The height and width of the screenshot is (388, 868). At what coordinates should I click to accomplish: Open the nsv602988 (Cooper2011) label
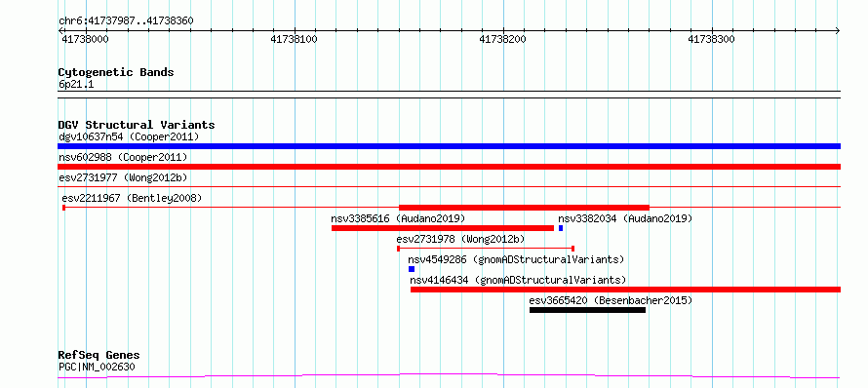(x=123, y=157)
